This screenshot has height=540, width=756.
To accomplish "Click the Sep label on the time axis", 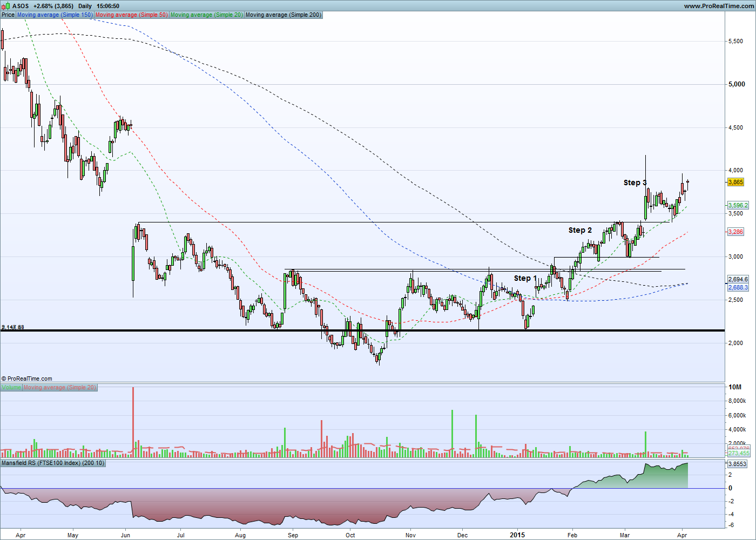I will (293, 536).
